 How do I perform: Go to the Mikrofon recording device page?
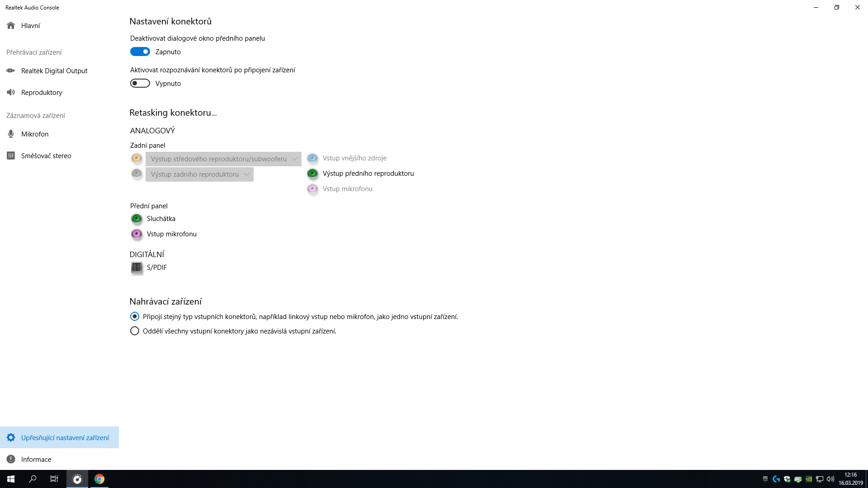(35, 134)
